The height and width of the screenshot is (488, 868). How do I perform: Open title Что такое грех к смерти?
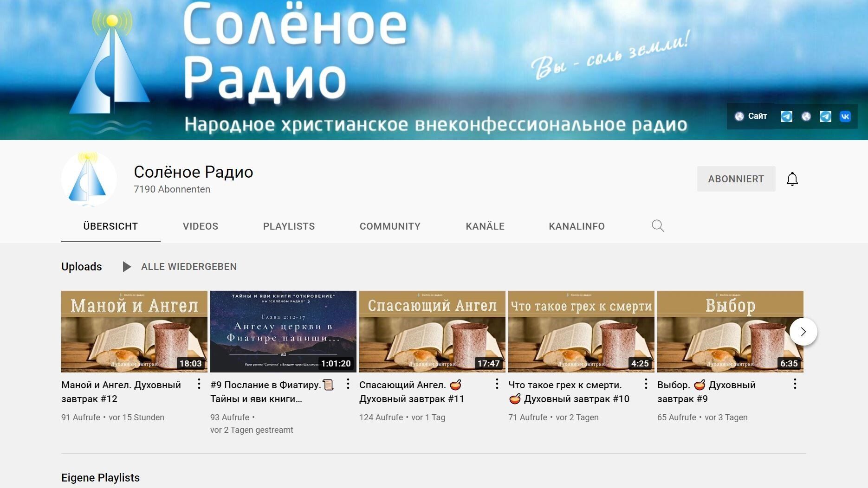click(569, 392)
